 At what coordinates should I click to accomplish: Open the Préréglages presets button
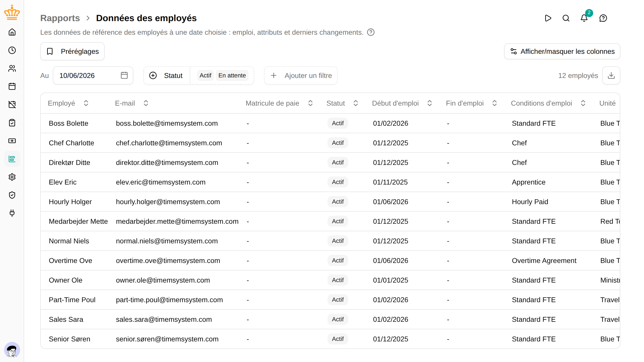72,51
